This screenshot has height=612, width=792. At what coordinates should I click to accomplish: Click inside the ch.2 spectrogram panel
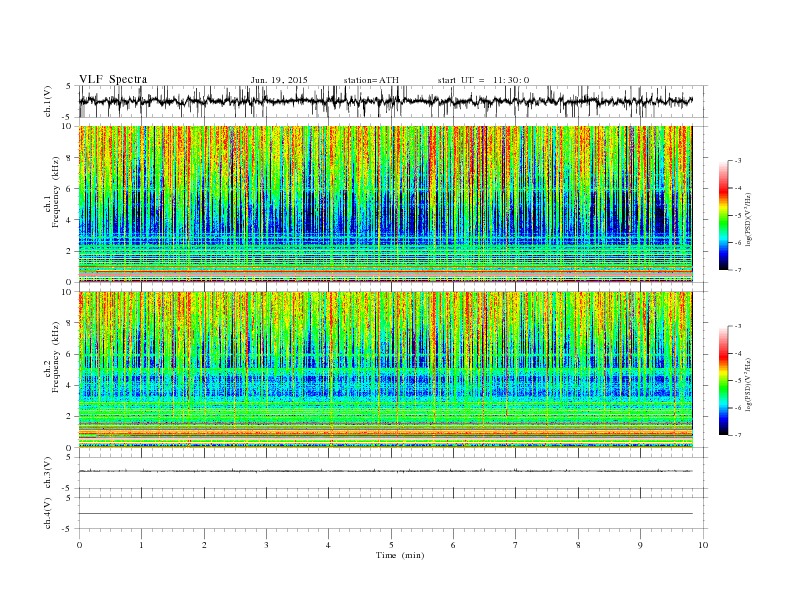[x=386, y=370]
